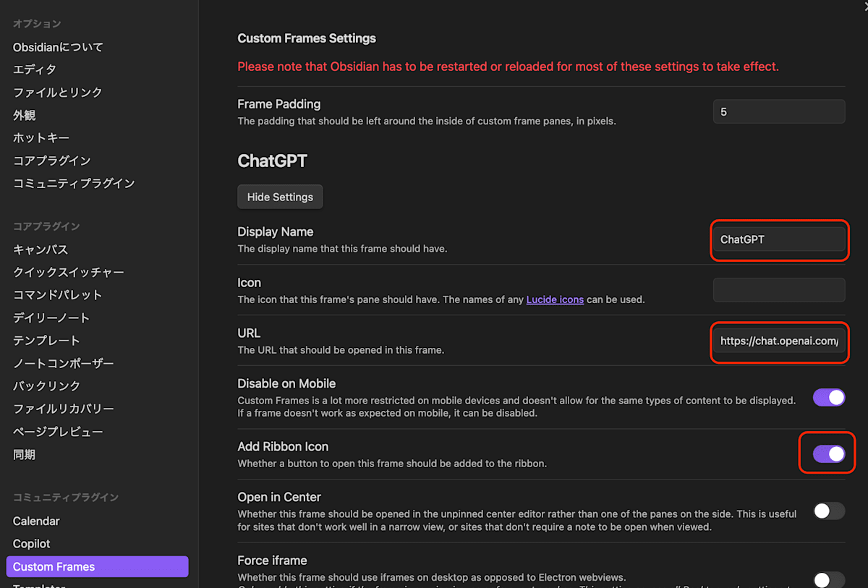The height and width of the screenshot is (588, 868).
Task: Click the Frame Padding label
Action: click(279, 104)
